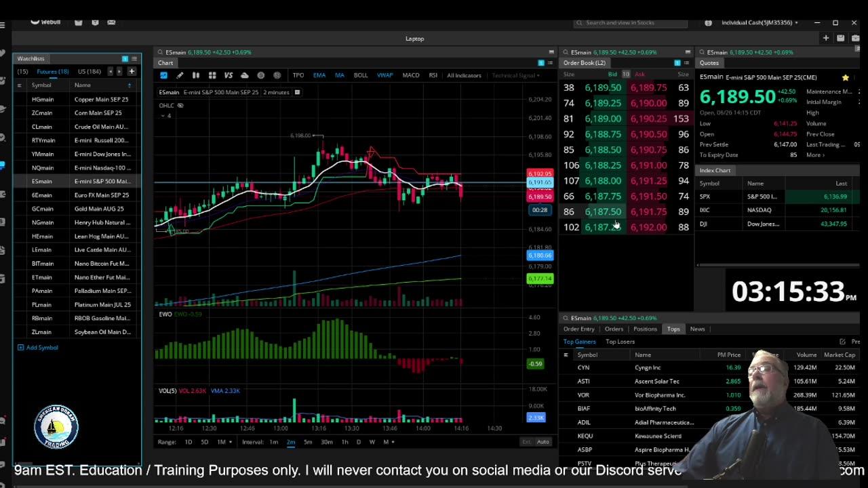Click the cloud icon in chart toolbar
The height and width of the screenshot is (488, 868).
[x=245, y=75]
